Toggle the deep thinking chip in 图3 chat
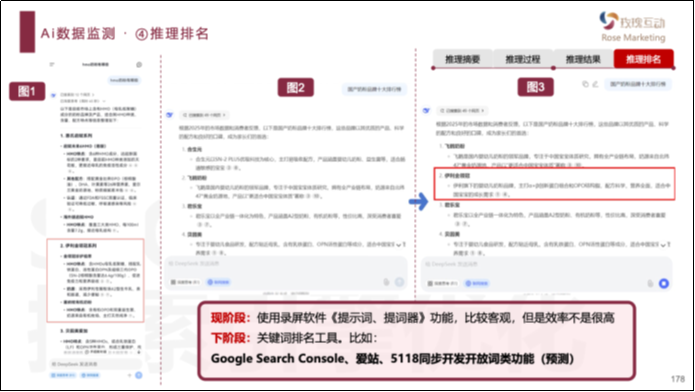 pos(443,283)
